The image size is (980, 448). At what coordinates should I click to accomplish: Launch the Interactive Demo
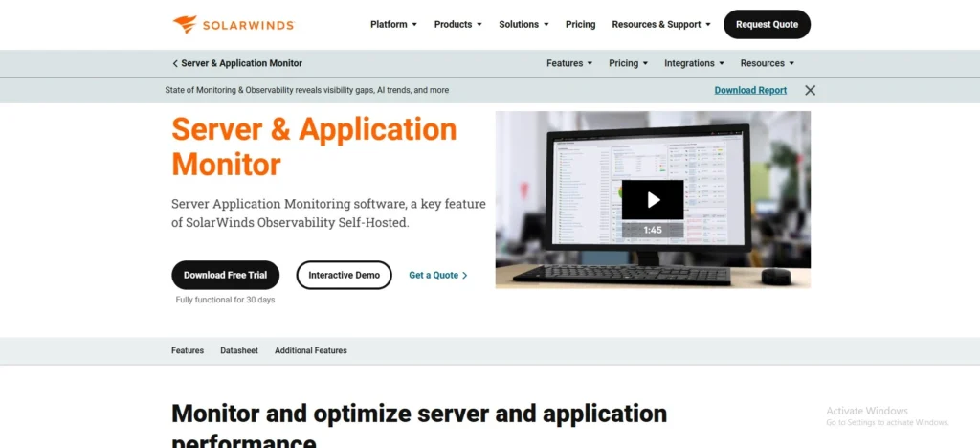click(x=344, y=275)
